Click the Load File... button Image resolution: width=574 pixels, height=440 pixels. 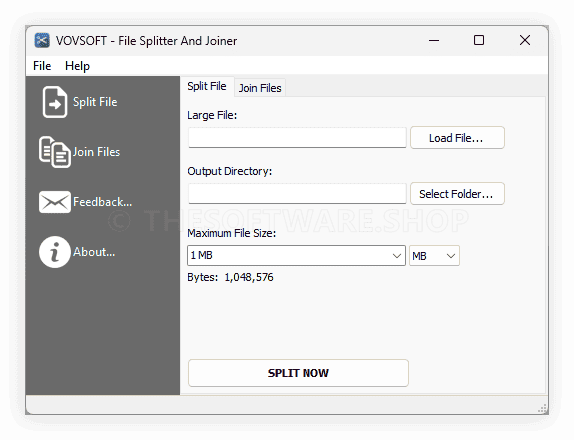pos(457,138)
